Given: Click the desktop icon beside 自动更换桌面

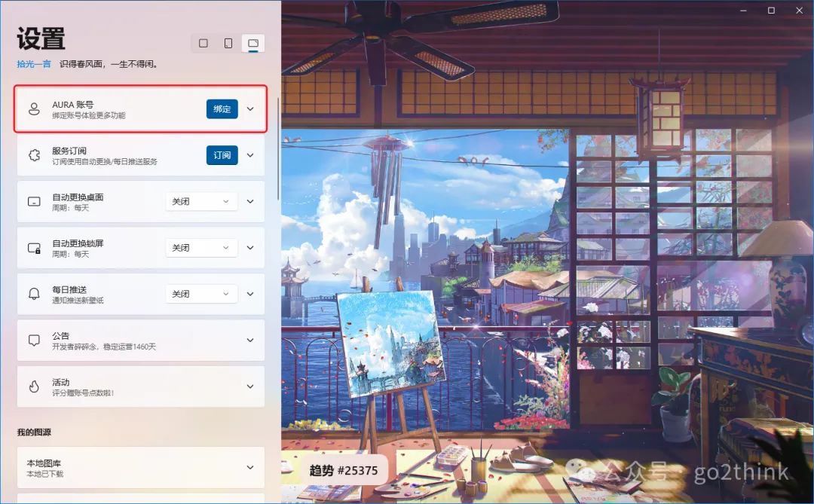Looking at the screenshot, I should (34, 201).
